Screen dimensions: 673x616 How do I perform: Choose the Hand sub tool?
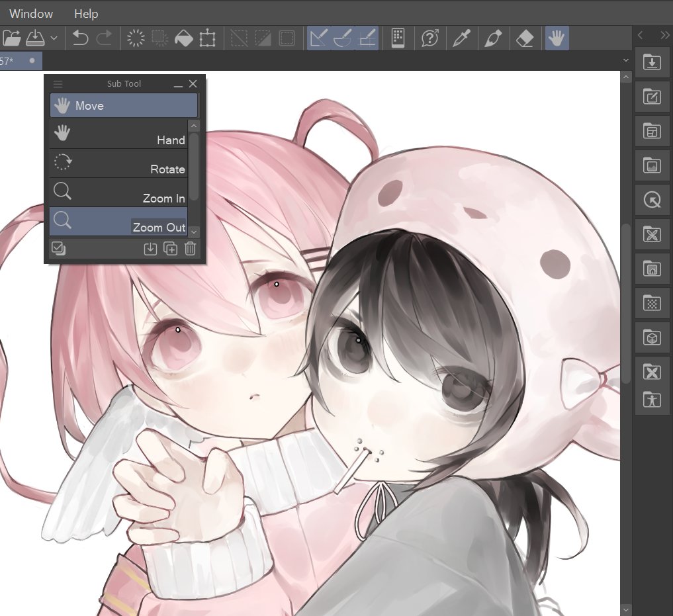tap(118, 134)
